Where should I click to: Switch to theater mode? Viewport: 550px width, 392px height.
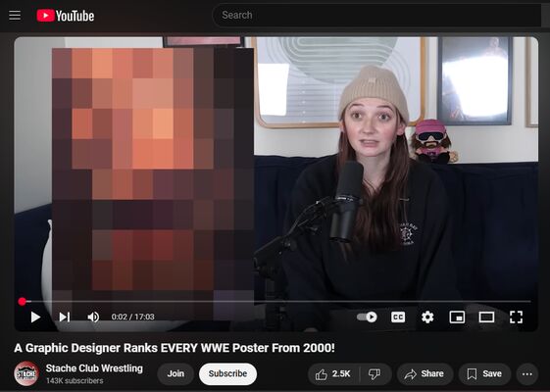[486, 317]
